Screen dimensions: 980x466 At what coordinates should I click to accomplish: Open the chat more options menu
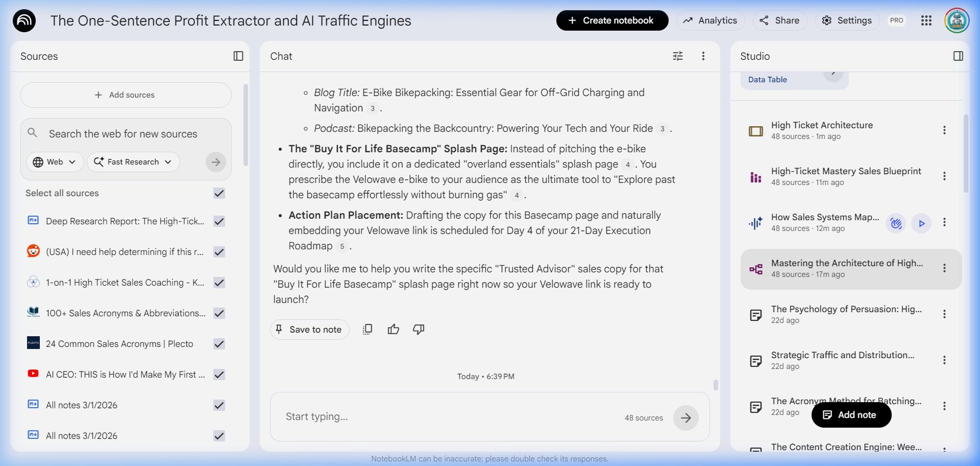(x=703, y=56)
